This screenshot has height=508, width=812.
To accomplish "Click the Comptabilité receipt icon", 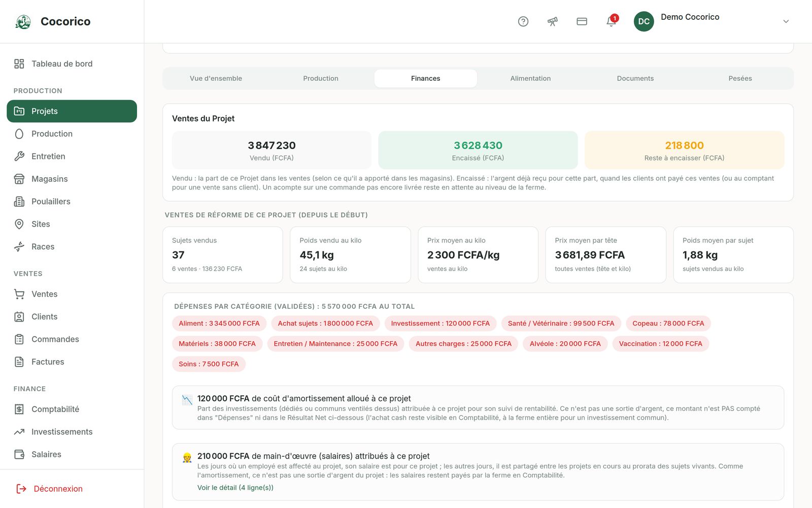I will click(19, 409).
